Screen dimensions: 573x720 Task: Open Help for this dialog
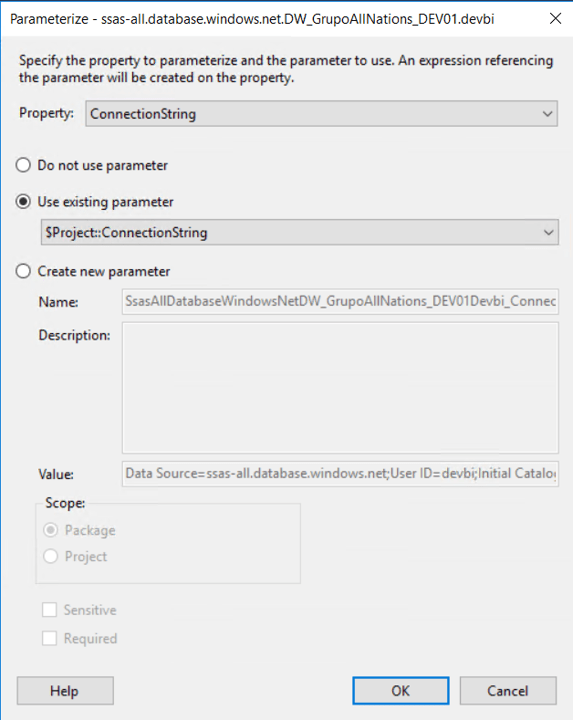point(65,691)
